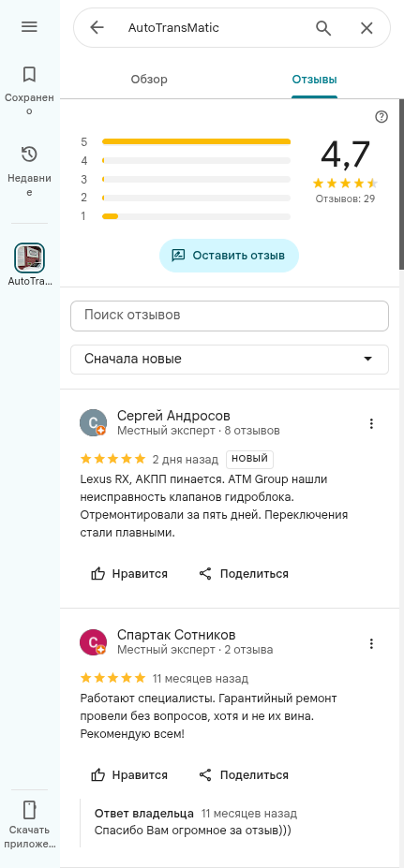The image size is (404, 868).
Task: Like Сергей Андросов's review with Нравится
Action: tap(129, 574)
